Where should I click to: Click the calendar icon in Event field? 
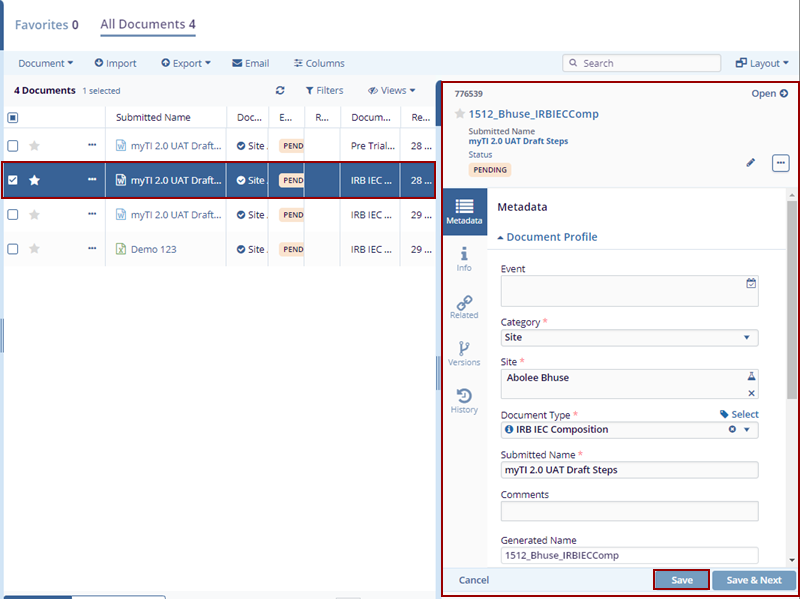(x=751, y=284)
